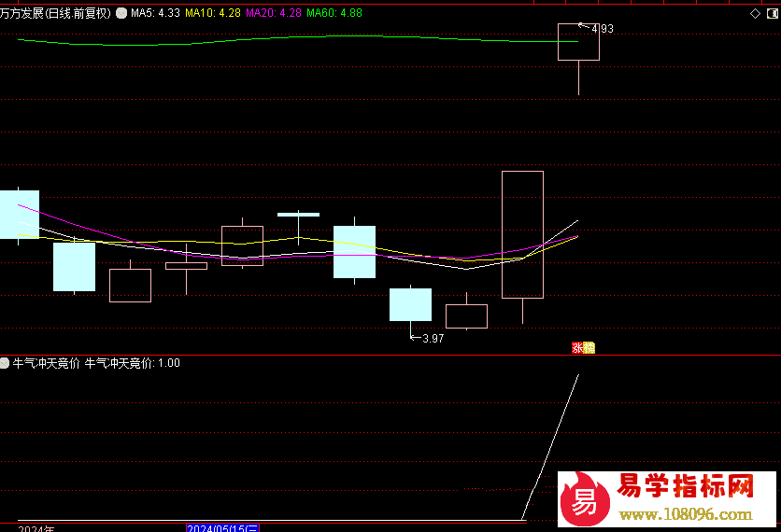Viewport: 781px width, 532px height.
Task: Click the circle icon beside 牛气冲天竞价
Action: 5,363
